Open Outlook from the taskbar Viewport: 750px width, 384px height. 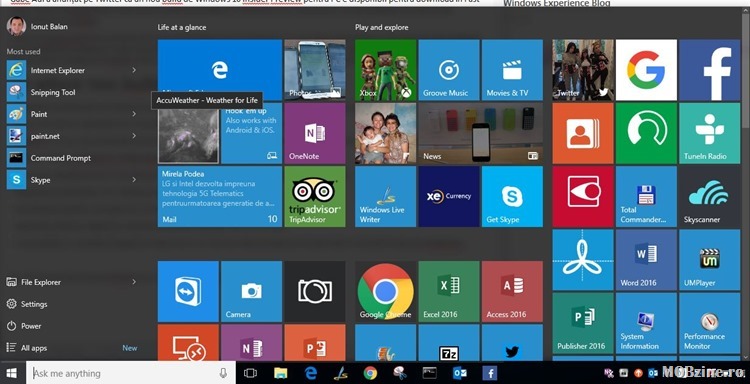point(460,373)
